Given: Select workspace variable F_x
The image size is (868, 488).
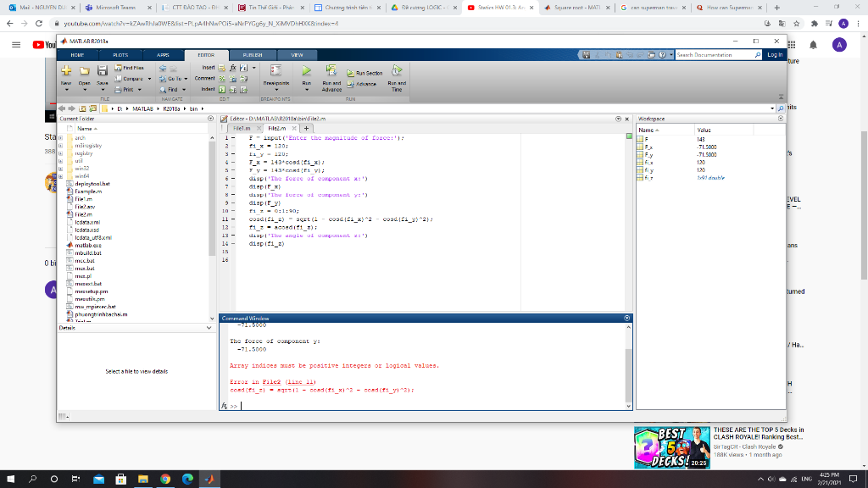Looking at the screenshot, I should pyautogui.click(x=648, y=147).
